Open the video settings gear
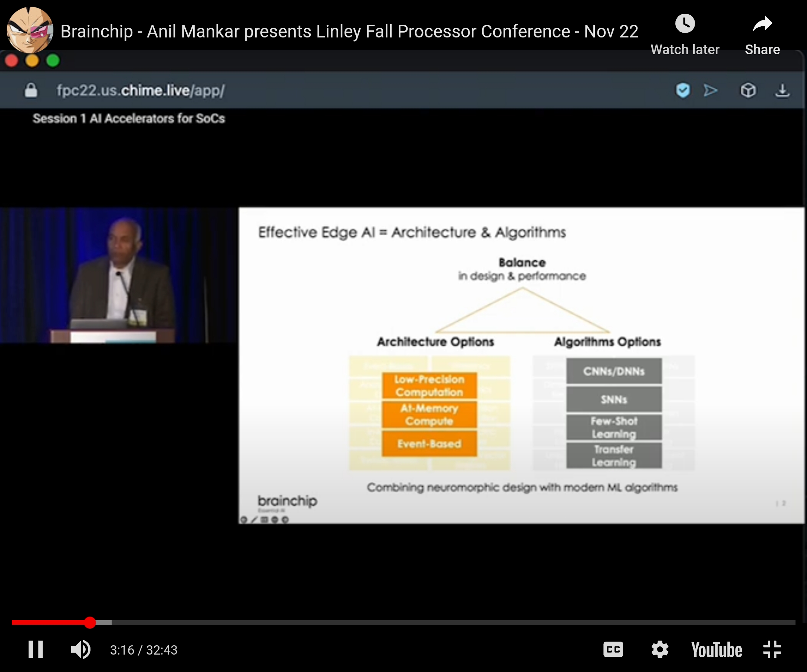The width and height of the screenshot is (807, 672). tap(660, 650)
